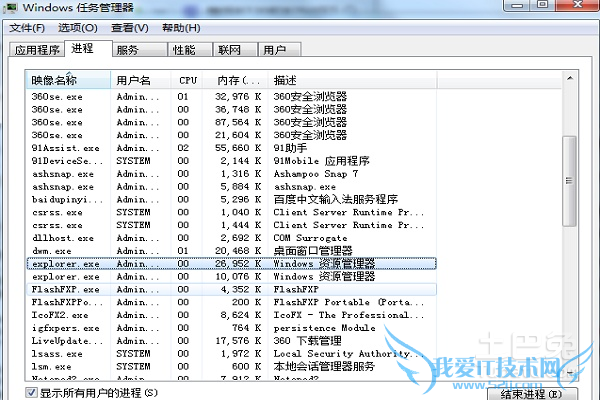Select explorer.exe row using 10,076 K
The height and width of the screenshot is (400, 600).
(x=232, y=276)
